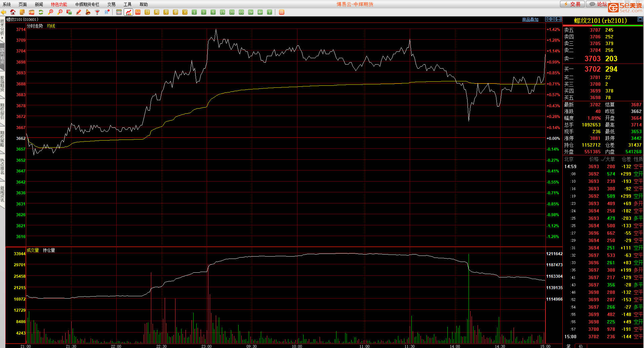Switch to the Tick chart icon
644x348 pixels.
138,12
